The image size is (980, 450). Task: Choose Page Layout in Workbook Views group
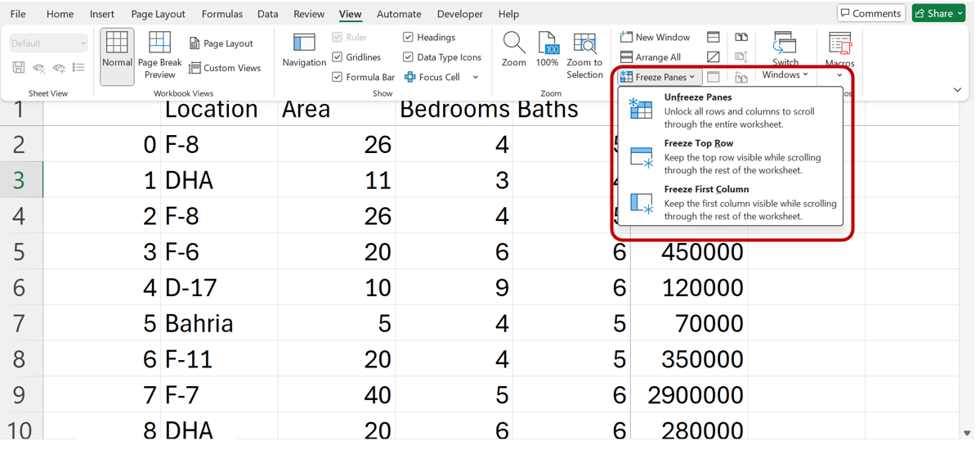(x=221, y=43)
